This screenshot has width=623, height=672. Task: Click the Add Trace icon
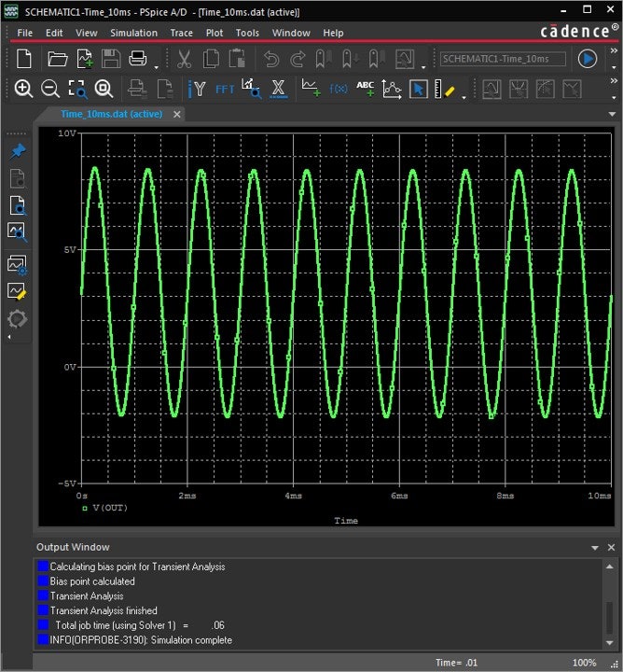(311, 88)
